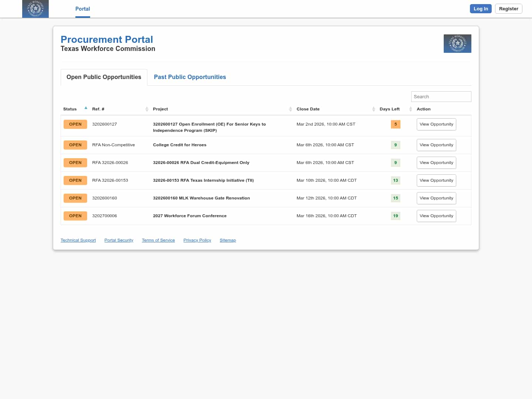Open the Technical Support link
This screenshot has width=532, height=399.
(78, 241)
